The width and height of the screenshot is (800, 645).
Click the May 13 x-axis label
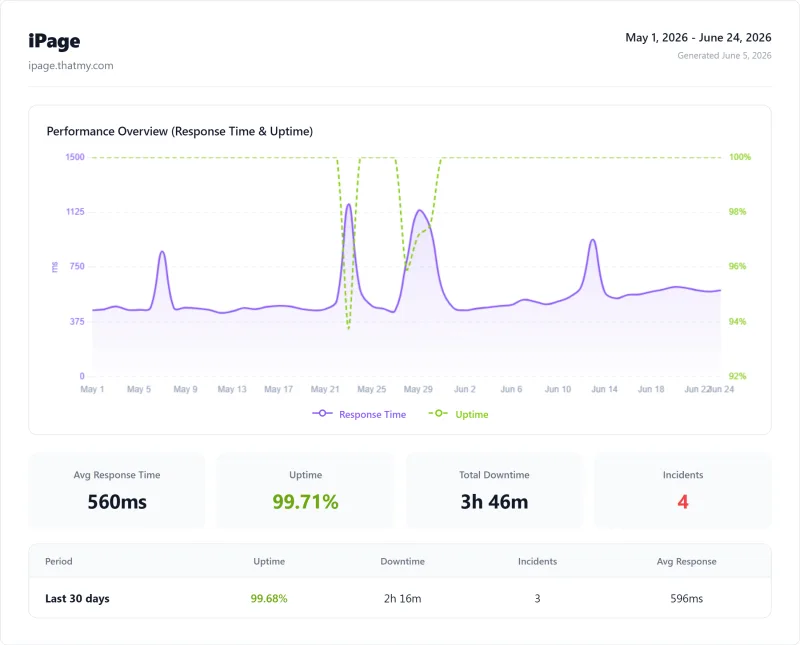click(232, 389)
